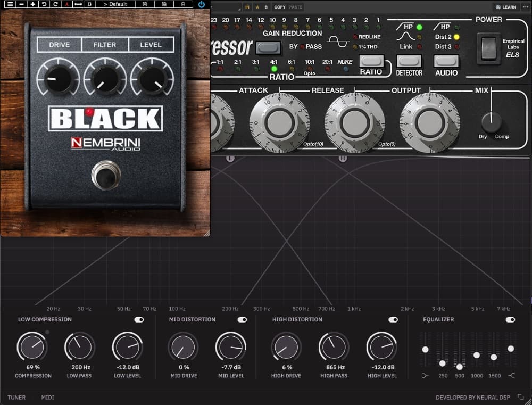The height and width of the screenshot is (405, 532).
Task: Click the high-shelf EQ slider handle
Action: (x=511, y=349)
